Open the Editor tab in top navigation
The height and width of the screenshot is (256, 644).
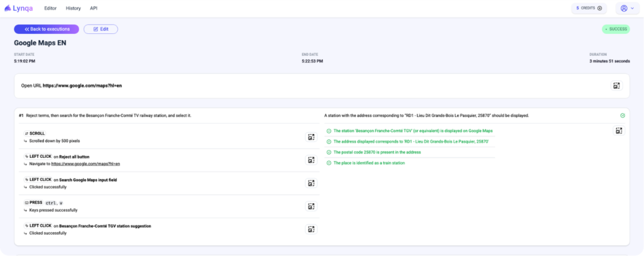point(51,8)
